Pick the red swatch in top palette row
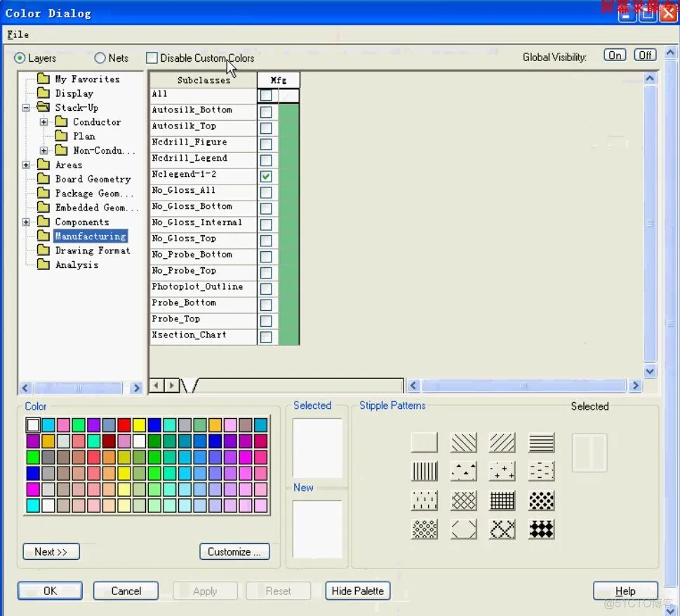Viewport: 680px width, 616px height. (x=124, y=425)
